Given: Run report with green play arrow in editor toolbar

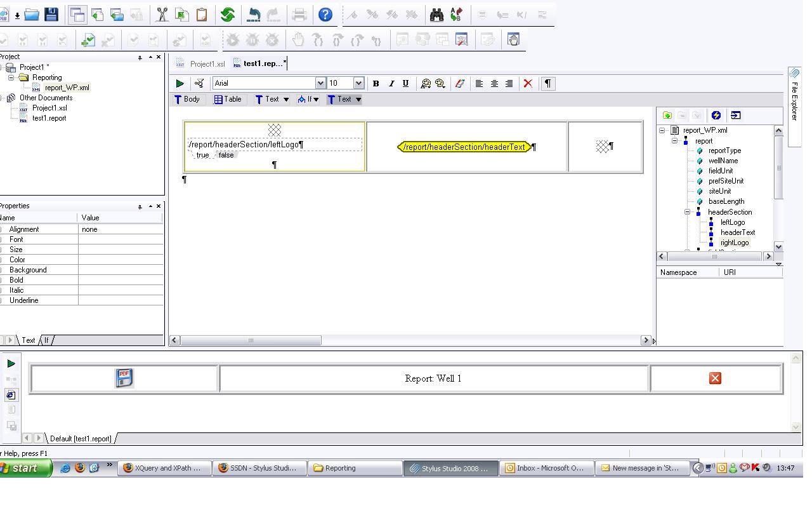Looking at the screenshot, I should click(x=180, y=83).
